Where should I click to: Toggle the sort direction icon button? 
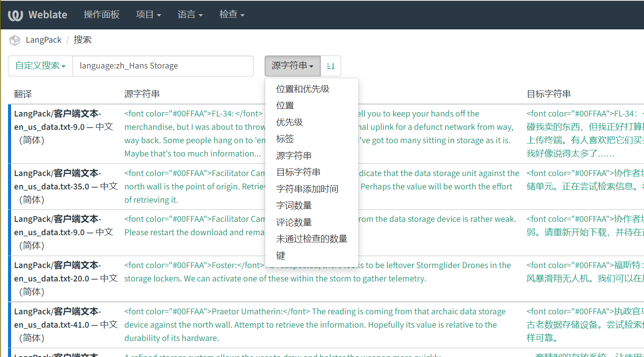pyautogui.click(x=330, y=66)
